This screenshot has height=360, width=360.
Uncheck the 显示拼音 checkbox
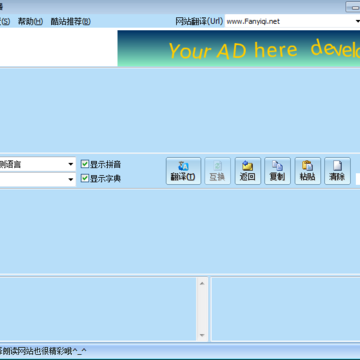(85, 164)
